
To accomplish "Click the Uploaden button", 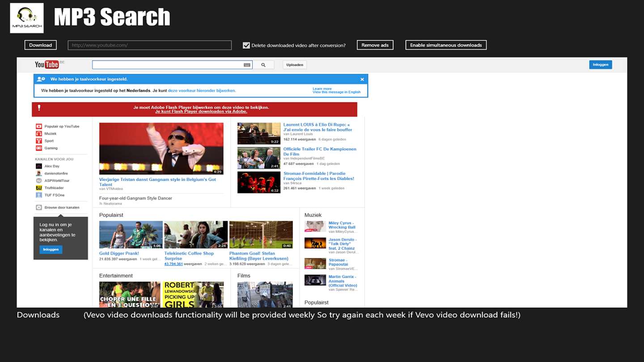I will (295, 65).
